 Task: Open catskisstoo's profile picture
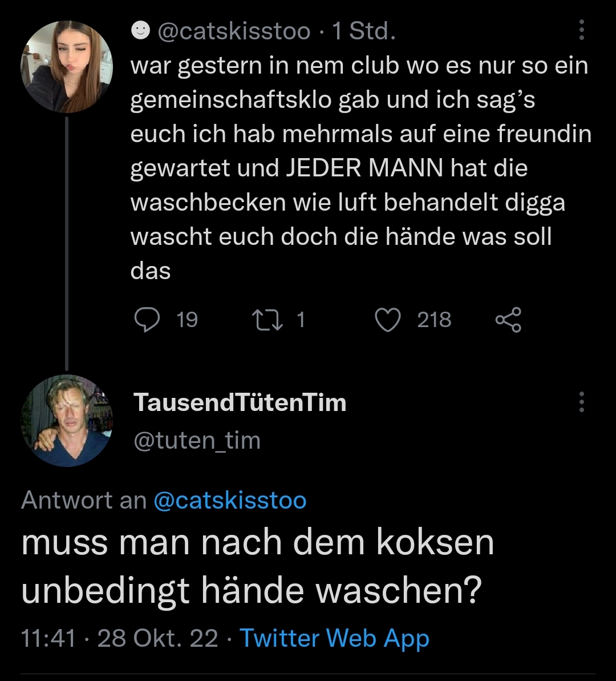[x=67, y=67]
